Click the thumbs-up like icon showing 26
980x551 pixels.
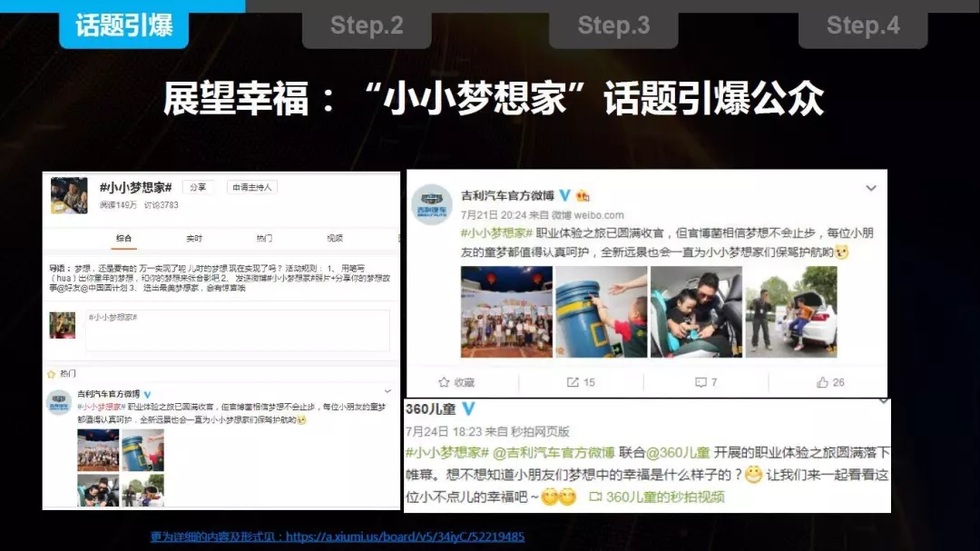[x=822, y=381]
